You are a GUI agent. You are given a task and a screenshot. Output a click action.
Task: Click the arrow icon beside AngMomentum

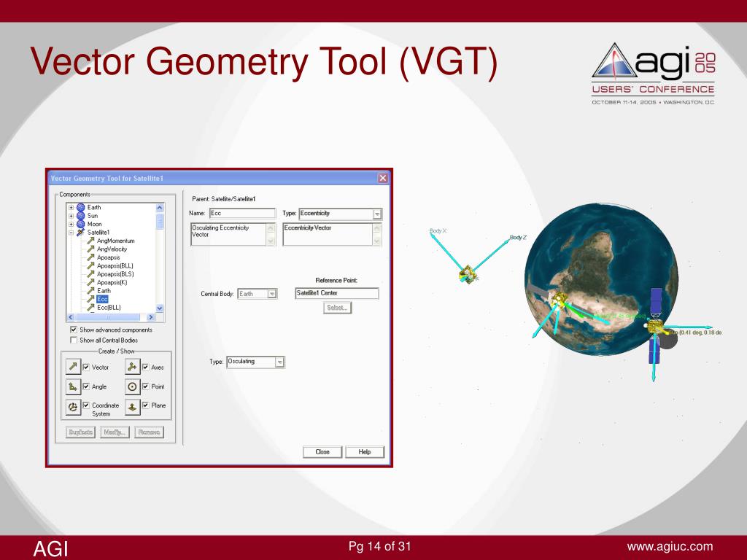[x=90, y=241]
